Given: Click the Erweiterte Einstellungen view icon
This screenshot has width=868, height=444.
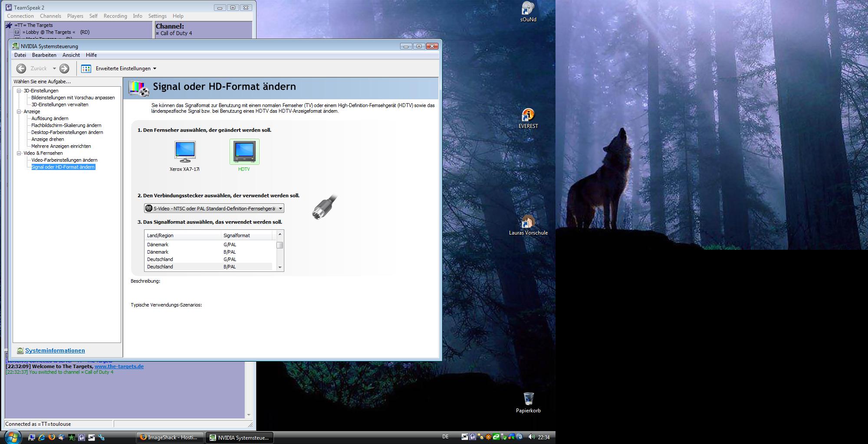Looking at the screenshot, I should 86,69.
